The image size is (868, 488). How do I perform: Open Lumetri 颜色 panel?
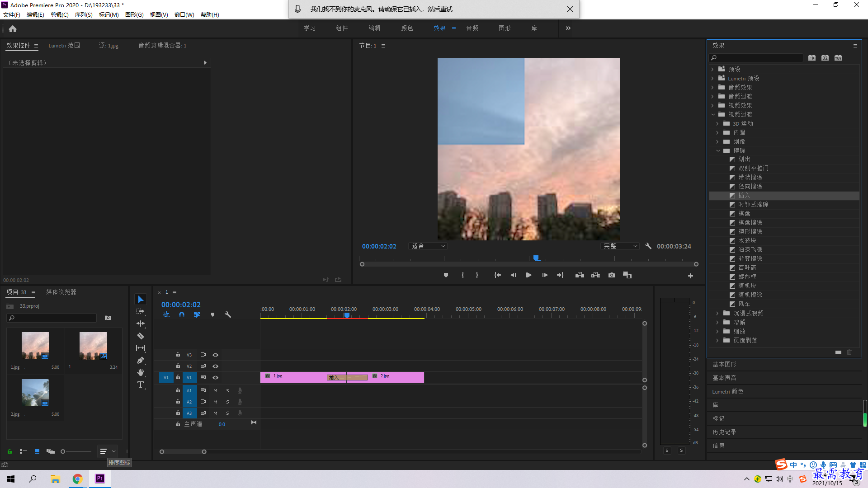(728, 391)
